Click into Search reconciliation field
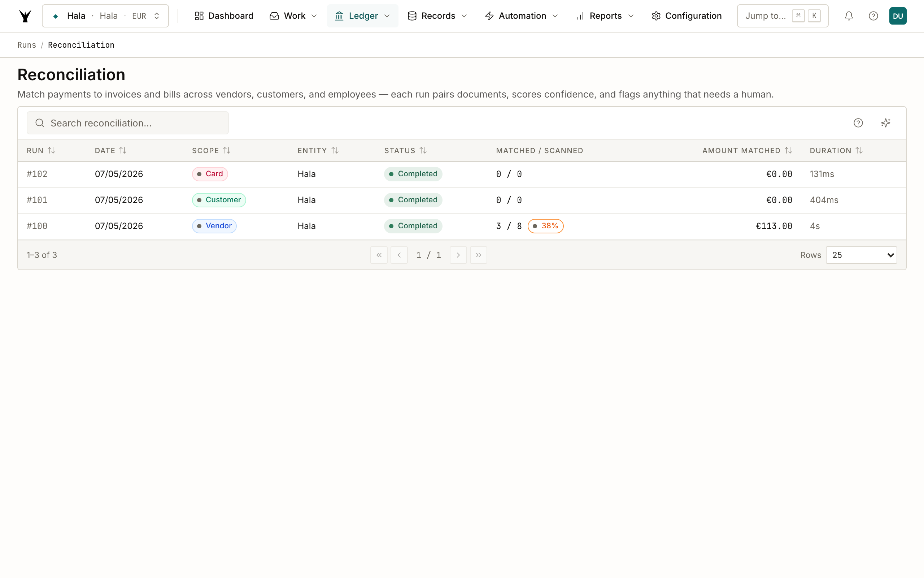Viewport: 924px width, 578px height. pyautogui.click(x=127, y=123)
